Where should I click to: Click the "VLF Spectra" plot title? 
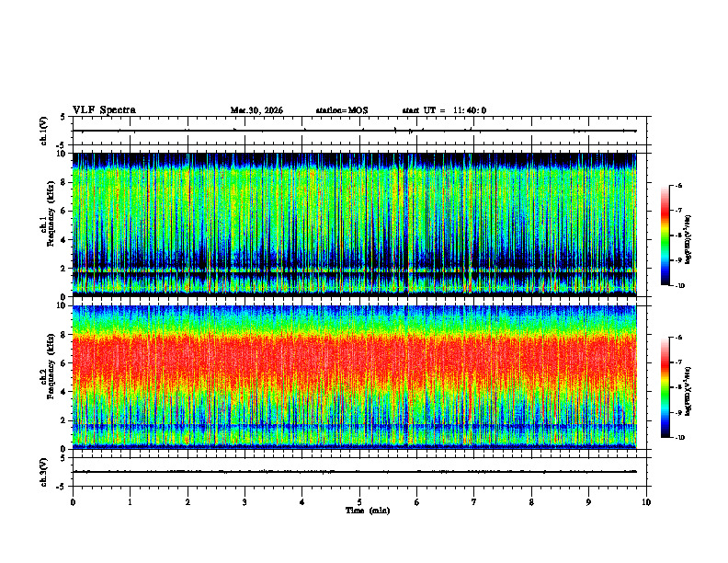(x=104, y=110)
